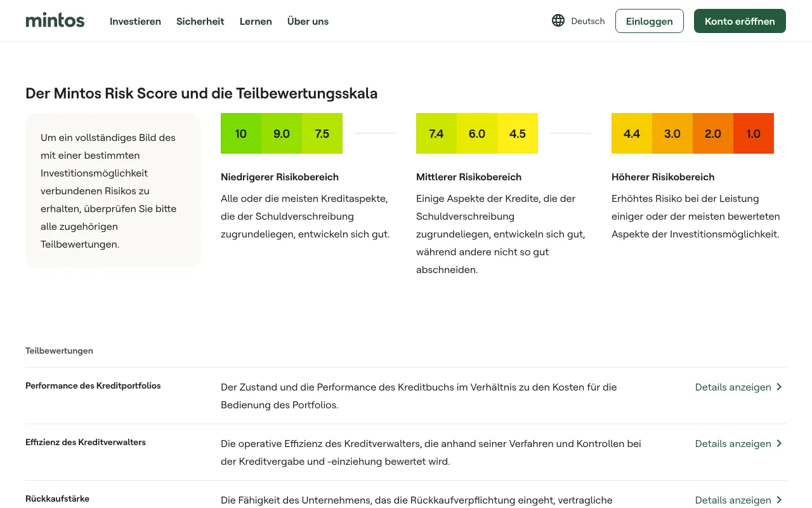This screenshot has width=812, height=508.
Task: Click the 'Performance des Kreditportfolios' row title
Action: [x=93, y=385]
